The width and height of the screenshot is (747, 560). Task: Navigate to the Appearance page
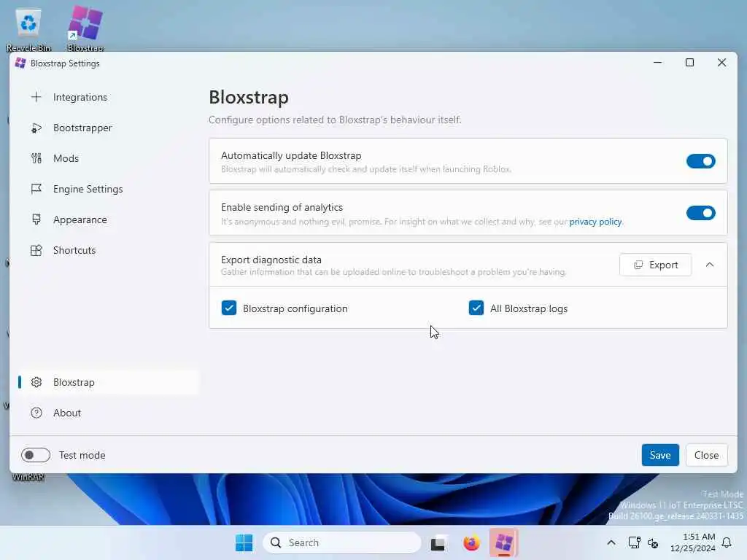(109, 219)
